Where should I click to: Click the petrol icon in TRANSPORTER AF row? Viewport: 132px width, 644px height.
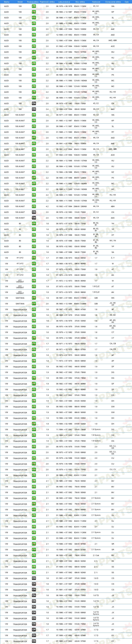[34, 310]
